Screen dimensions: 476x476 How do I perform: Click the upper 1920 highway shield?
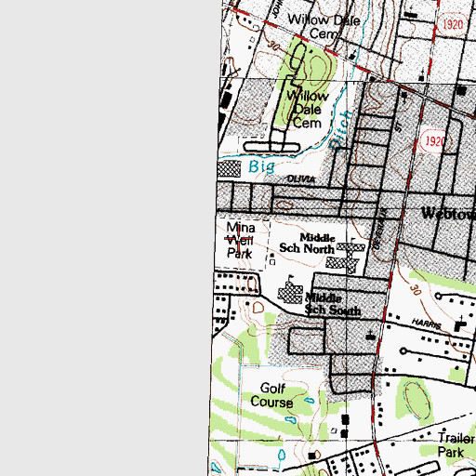point(453,24)
